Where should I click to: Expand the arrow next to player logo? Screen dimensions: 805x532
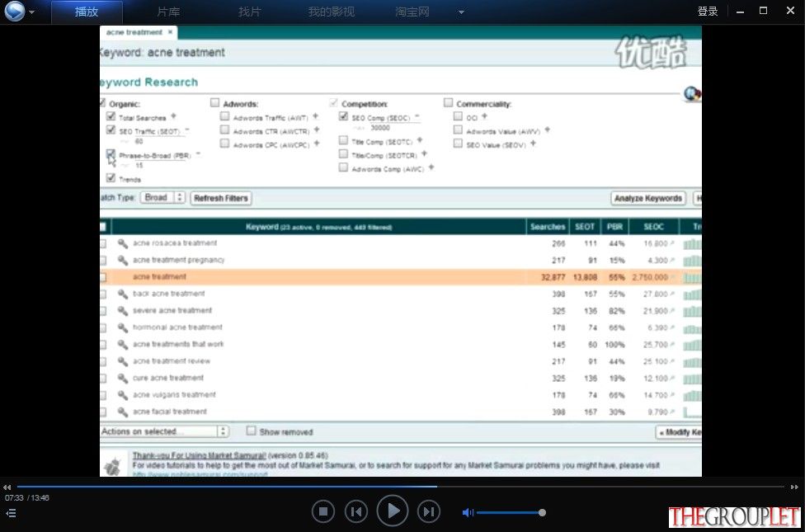click(32, 12)
